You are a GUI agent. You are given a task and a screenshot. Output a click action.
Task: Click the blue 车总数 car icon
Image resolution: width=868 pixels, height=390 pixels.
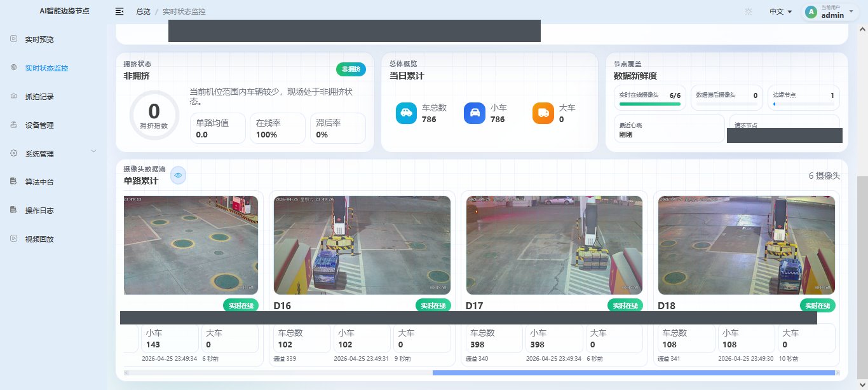406,113
